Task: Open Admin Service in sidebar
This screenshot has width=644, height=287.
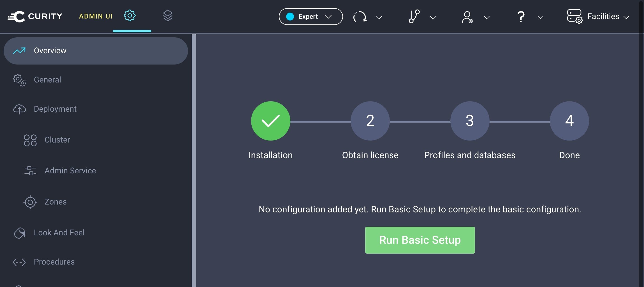Action: (x=70, y=171)
